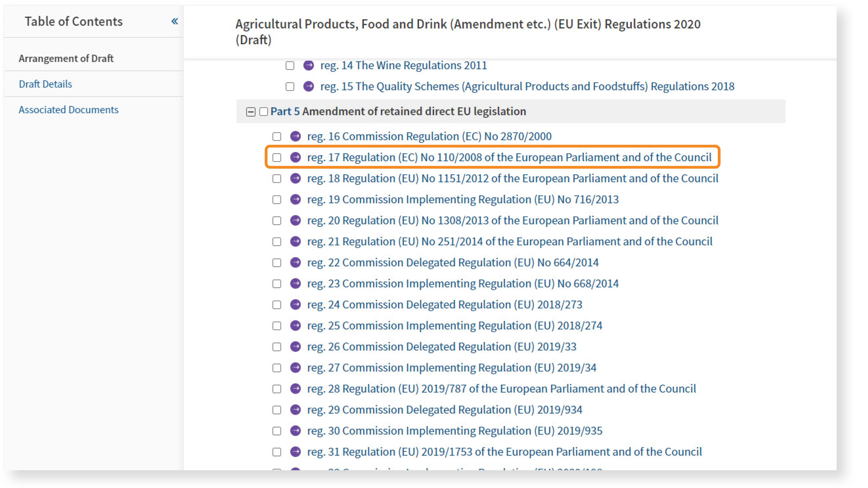The width and height of the screenshot is (868, 488).
Task: Click purple arrow icon beside reg. 28
Action: pos(296,389)
